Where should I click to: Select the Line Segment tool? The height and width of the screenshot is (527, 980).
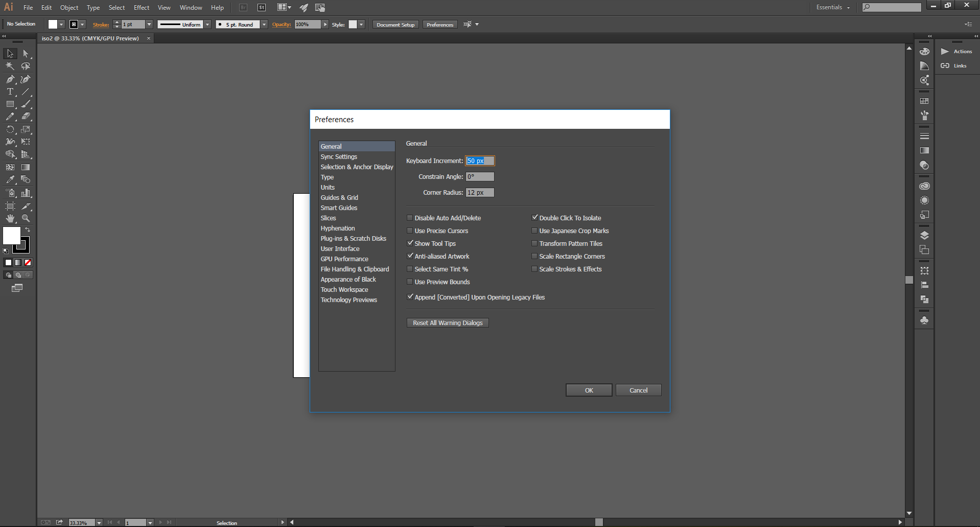click(26, 91)
